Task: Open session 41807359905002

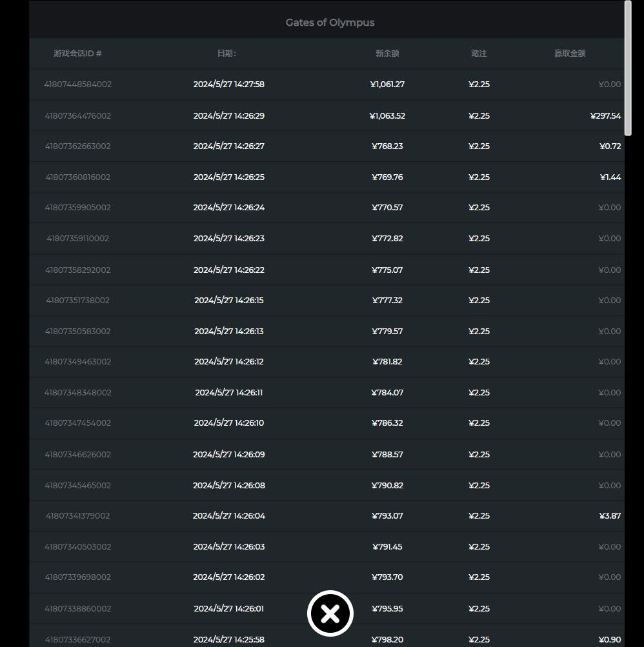Action: pos(78,207)
